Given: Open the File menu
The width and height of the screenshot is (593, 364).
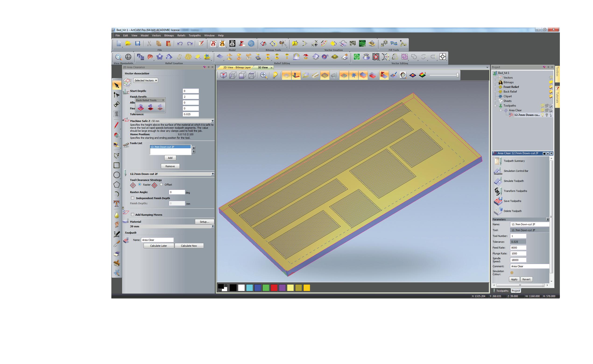Looking at the screenshot, I should pos(118,35).
